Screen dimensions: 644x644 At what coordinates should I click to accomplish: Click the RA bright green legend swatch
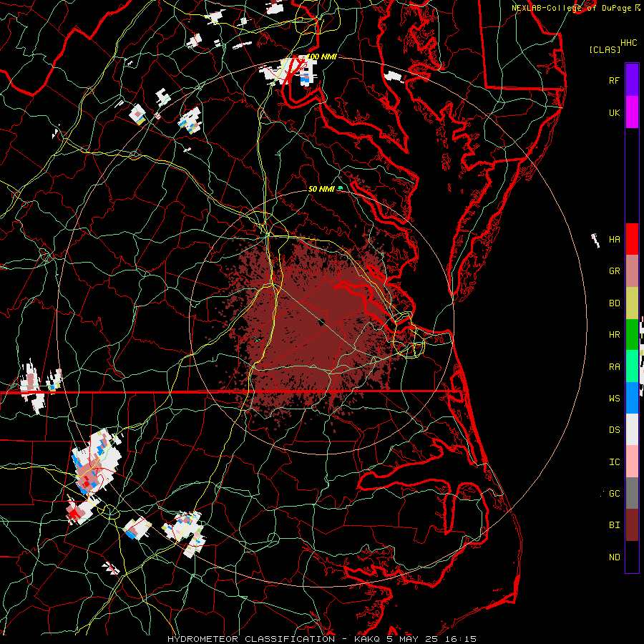632,366
